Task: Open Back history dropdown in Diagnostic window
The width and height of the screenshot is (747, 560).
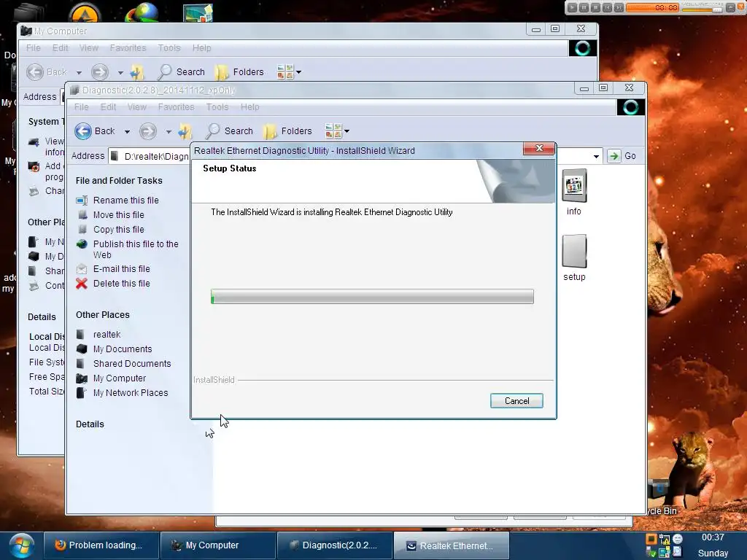Action: pyautogui.click(x=127, y=131)
